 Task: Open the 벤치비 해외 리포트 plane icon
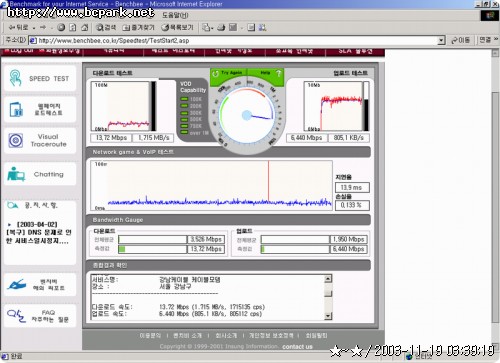(x=16, y=284)
